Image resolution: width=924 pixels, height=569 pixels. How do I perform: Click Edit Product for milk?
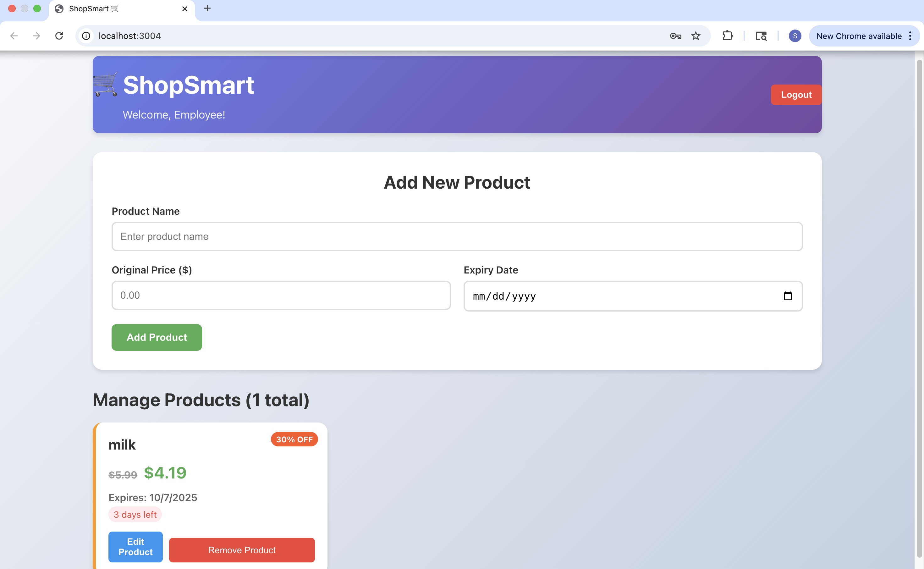pos(135,547)
